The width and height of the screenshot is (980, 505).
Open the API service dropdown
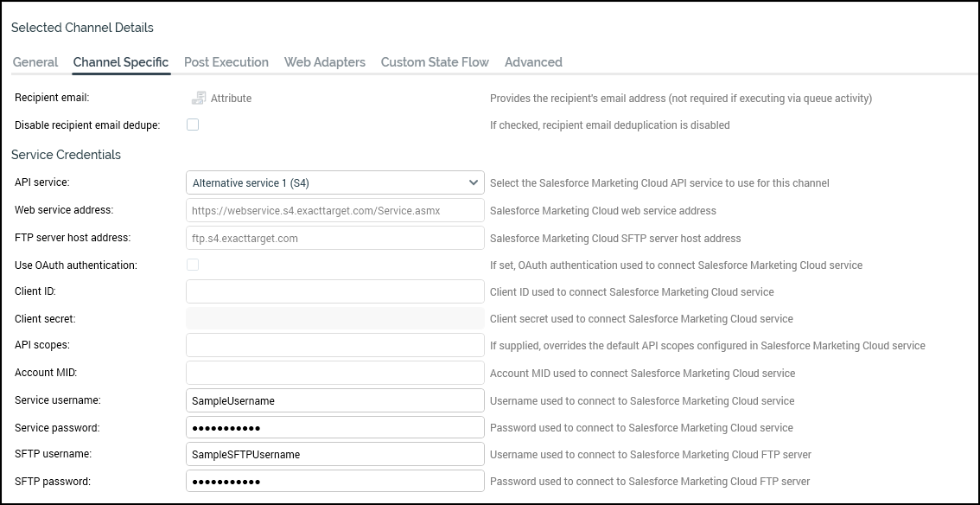334,182
